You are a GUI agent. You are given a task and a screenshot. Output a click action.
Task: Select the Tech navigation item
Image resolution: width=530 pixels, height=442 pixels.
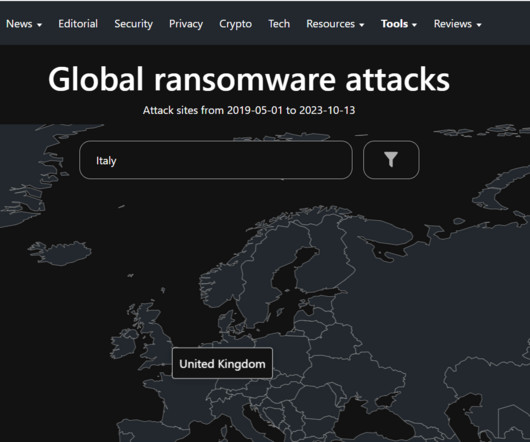pyautogui.click(x=279, y=24)
